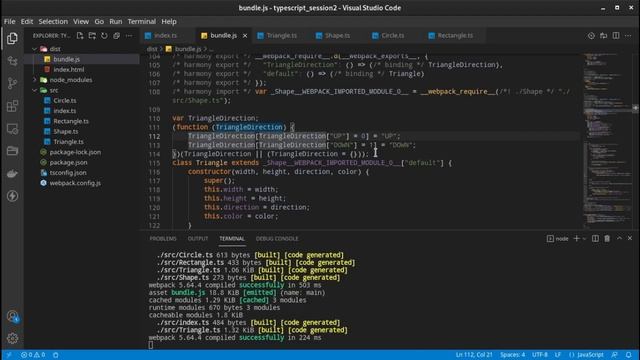Close the bundle.js editor tab
The image size is (640, 360).
[245, 36]
